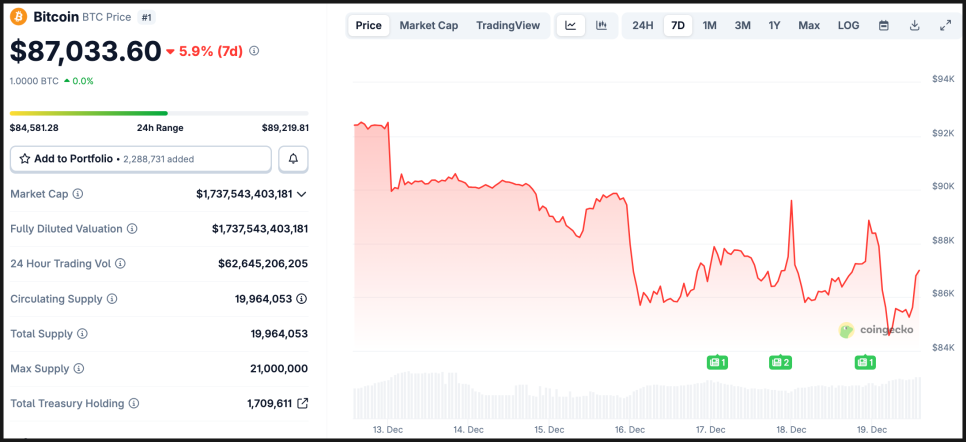
Task: Open Total Treasury Holding external link
Action: pos(303,404)
